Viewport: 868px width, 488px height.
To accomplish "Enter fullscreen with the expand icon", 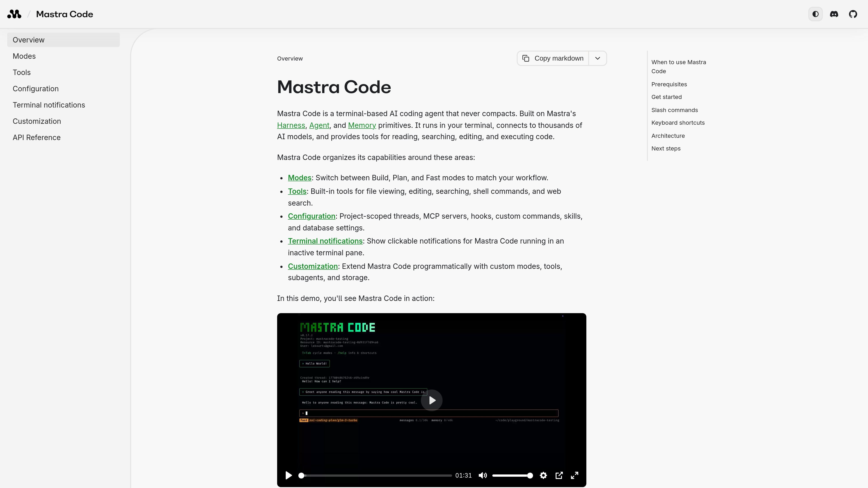I will coord(575,475).
